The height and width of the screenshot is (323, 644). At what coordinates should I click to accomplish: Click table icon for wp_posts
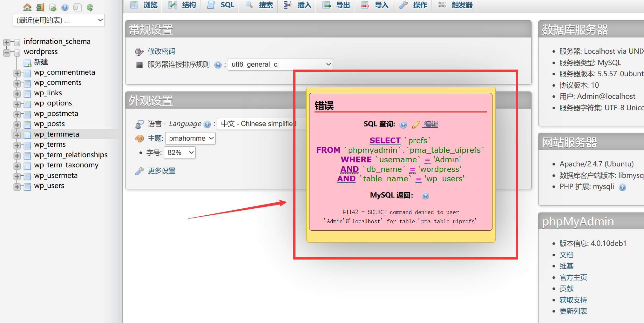28,124
